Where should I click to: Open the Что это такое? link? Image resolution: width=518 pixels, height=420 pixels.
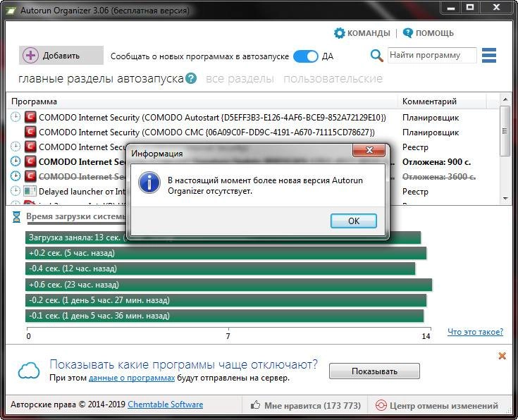tap(475, 332)
